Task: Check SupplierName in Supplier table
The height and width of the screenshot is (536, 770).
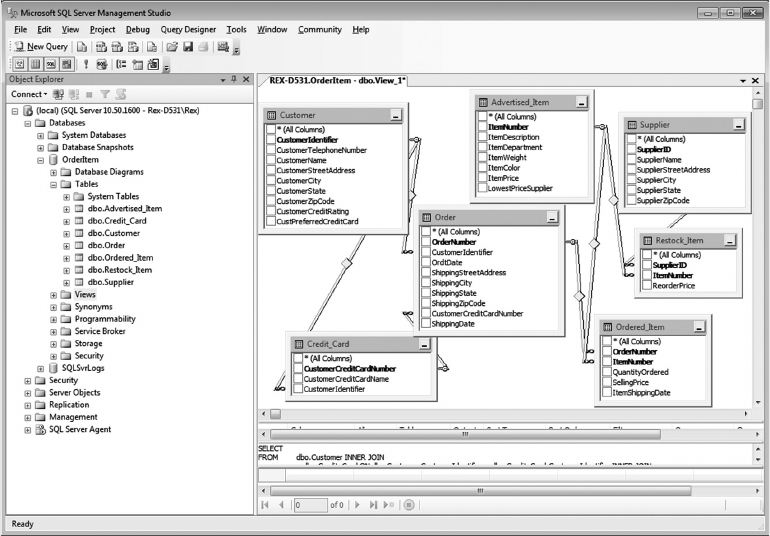Action: (x=632, y=160)
